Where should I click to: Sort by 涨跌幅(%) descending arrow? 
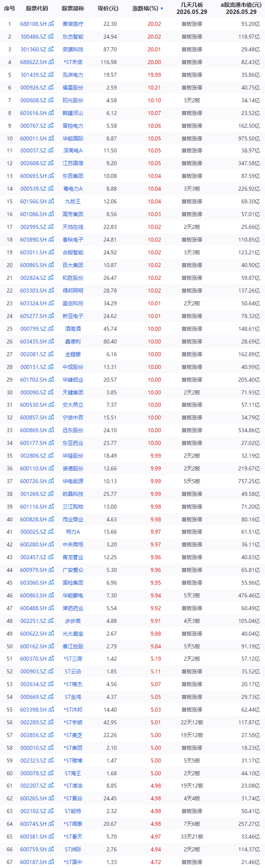pyautogui.click(x=162, y=9)
